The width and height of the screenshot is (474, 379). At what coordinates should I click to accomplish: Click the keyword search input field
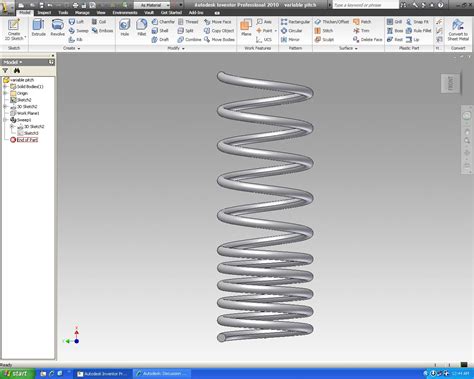(365, 5)
